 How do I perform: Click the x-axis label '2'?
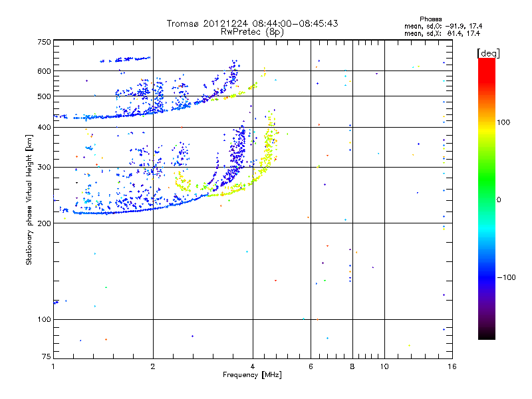click(153, 366)
